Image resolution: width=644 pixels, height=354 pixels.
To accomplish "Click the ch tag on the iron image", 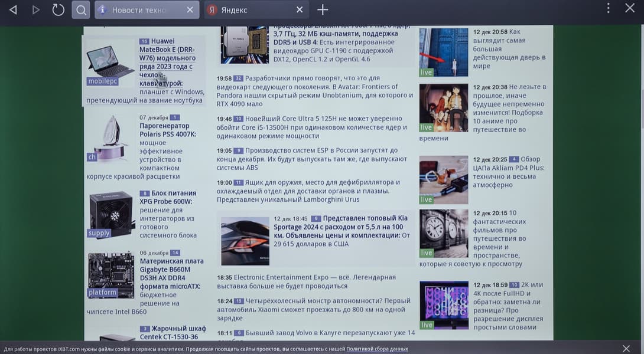I will [x=92, y=157].
